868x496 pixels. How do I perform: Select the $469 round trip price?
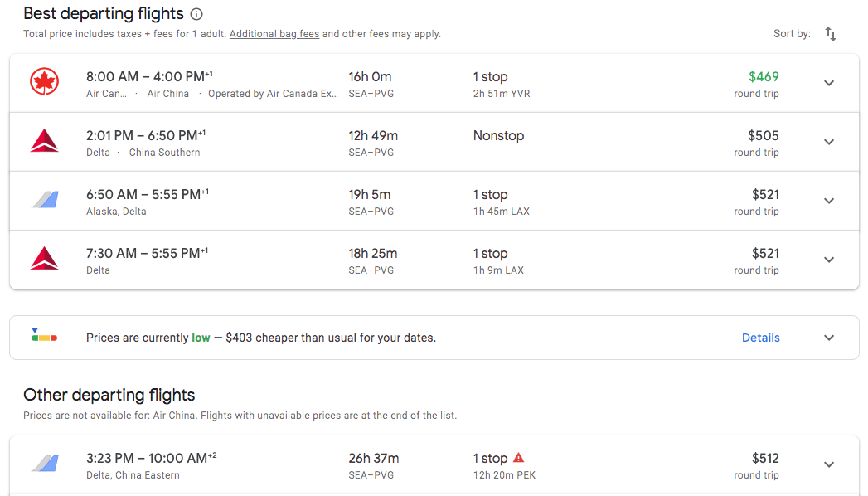[764, 77]
